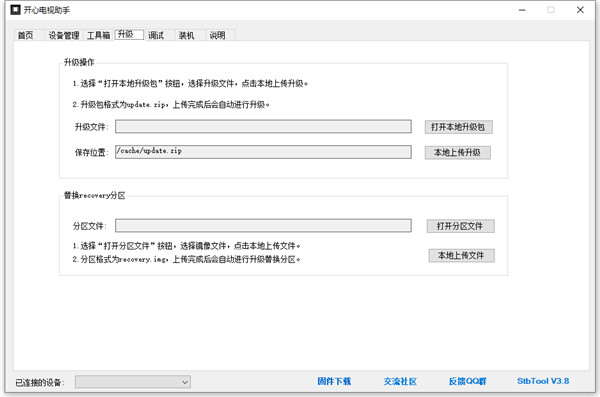Open the 固件下载 link
This screenshot has height=397, width=600.
click(x=334, y=381)
